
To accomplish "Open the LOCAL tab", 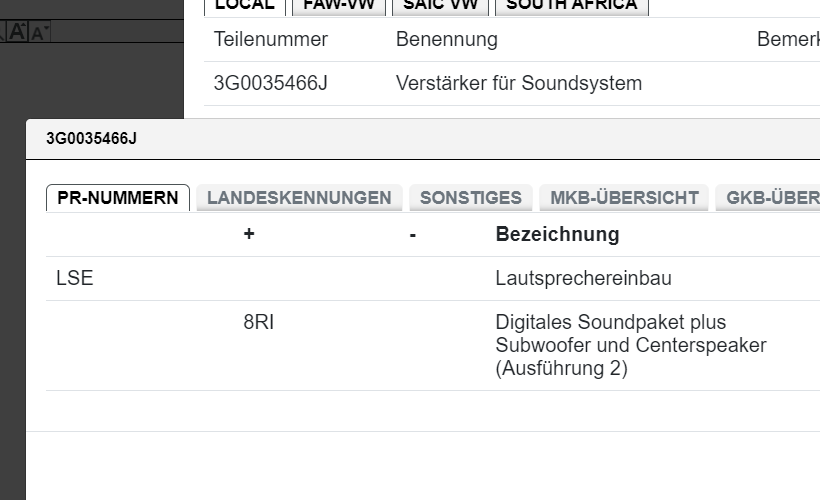I will pyautogui.click(x=245, y=5).
